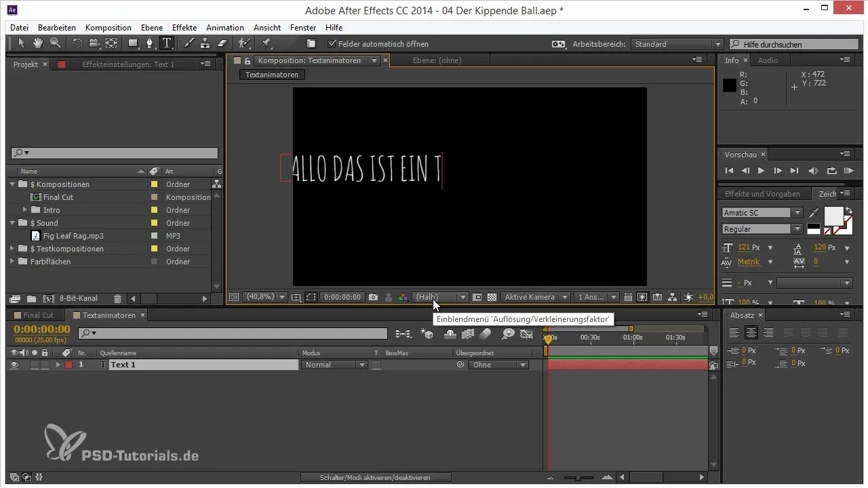
Task: Switch to the Audio panel tab
Action: coord(768,60)
